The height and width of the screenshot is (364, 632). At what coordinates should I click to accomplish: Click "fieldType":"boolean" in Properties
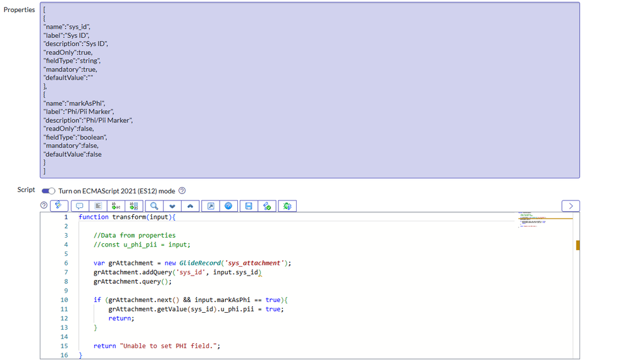[75, 137]
